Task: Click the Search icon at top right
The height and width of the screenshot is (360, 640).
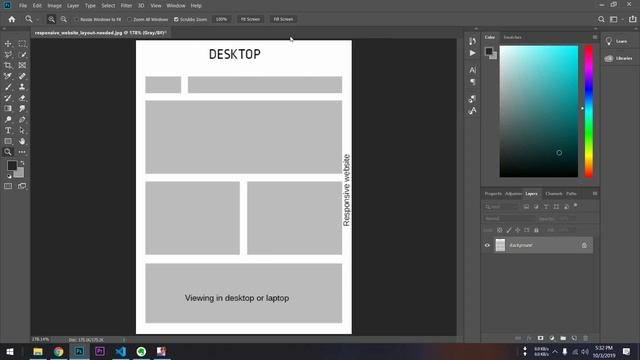Action: click(x=601, y=19)
